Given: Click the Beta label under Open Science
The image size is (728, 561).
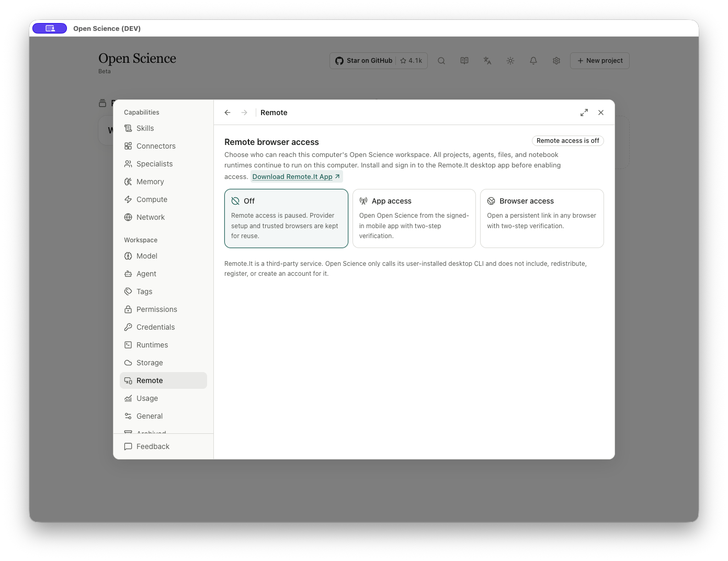Looking at the screenshot, I should (x=105, y=71).
